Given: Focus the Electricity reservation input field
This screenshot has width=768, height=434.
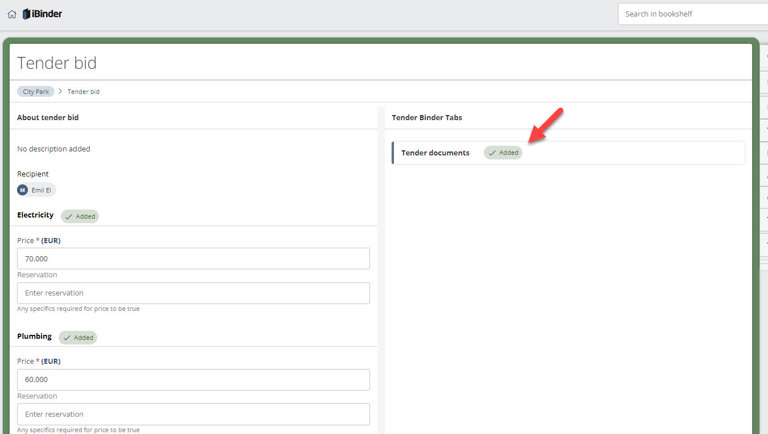Looking at the screenshot, I should [193, 293].
